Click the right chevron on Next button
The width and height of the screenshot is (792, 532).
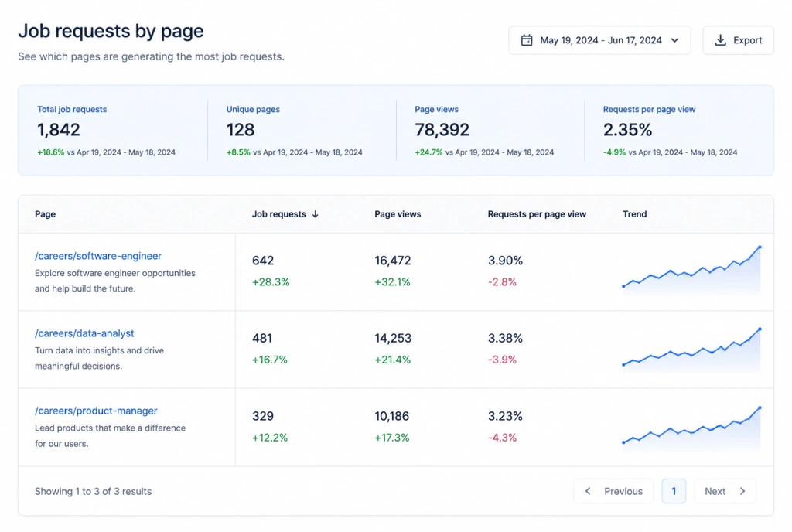(742, 491)
